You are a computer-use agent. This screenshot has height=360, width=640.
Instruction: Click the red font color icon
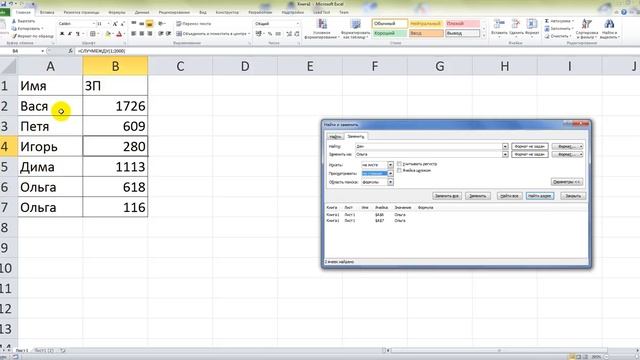point(119,34)
